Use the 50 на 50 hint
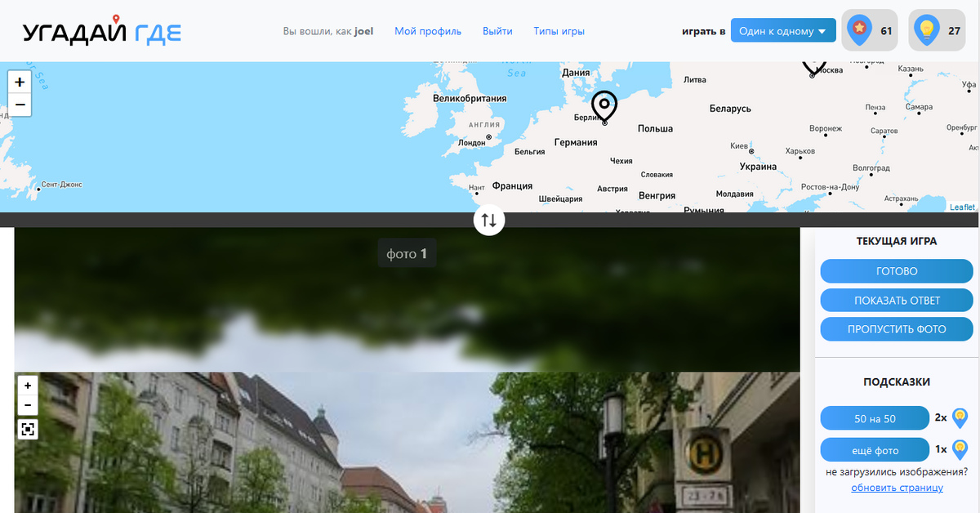The height and width of the screenshot is (513, 980). tap(875, 418)
